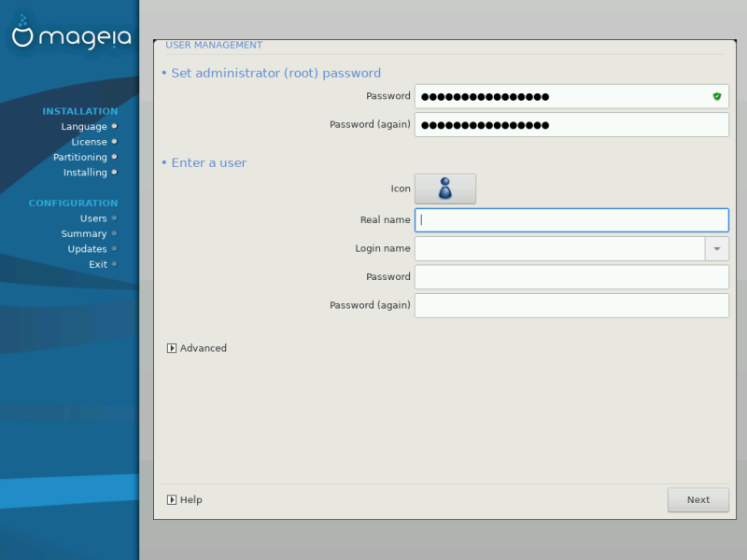Screen dimensions: 747x560
Task: Click the root Password field
Action: click(571, 96)
